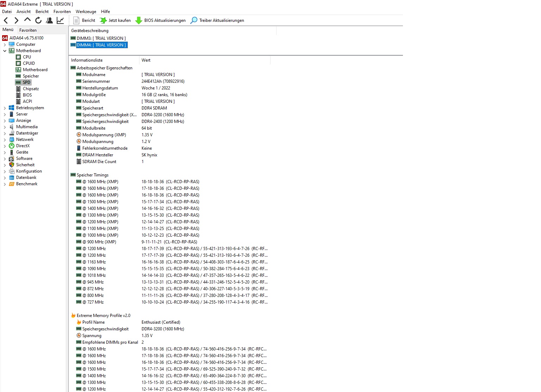Open the Werkzeuge menu
This screenshot has width=541, height=392.
(x=86, y=12)
